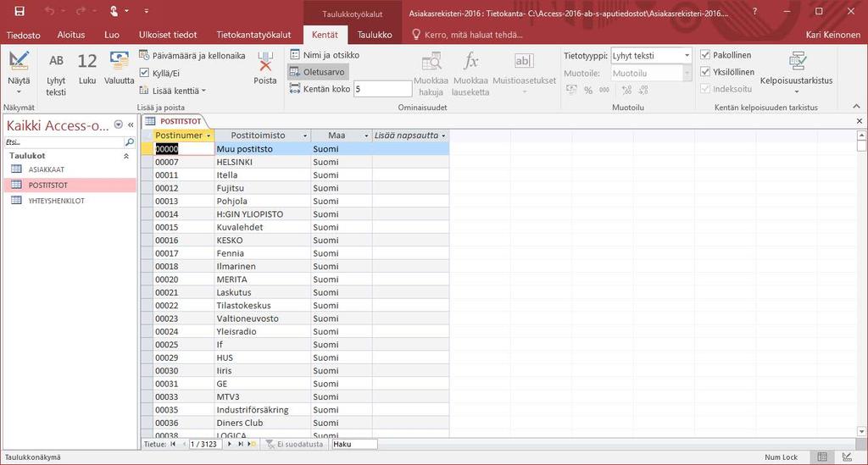Open the Postinumer column dropdown arrow
Screen dimensions: 868x465
(x=209, y=136)
